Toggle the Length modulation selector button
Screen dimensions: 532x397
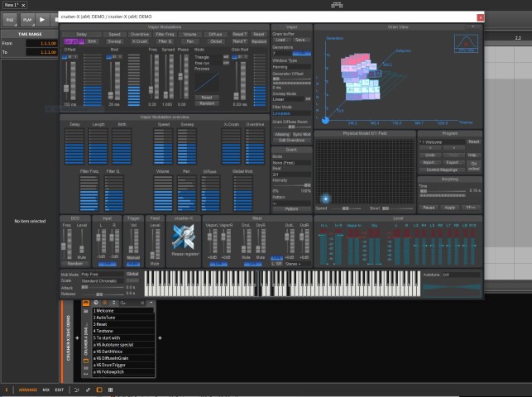71,41
